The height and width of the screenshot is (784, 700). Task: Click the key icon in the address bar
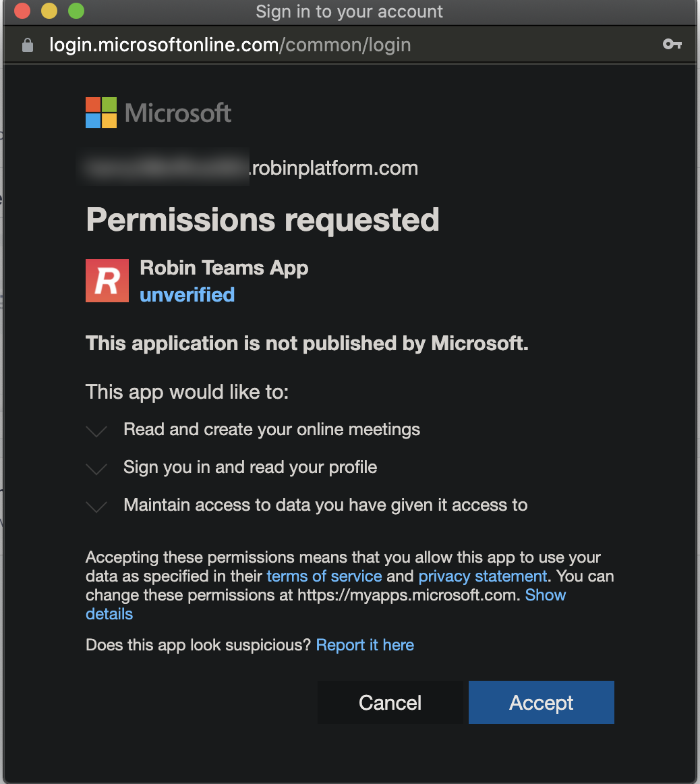coord(672,43)
